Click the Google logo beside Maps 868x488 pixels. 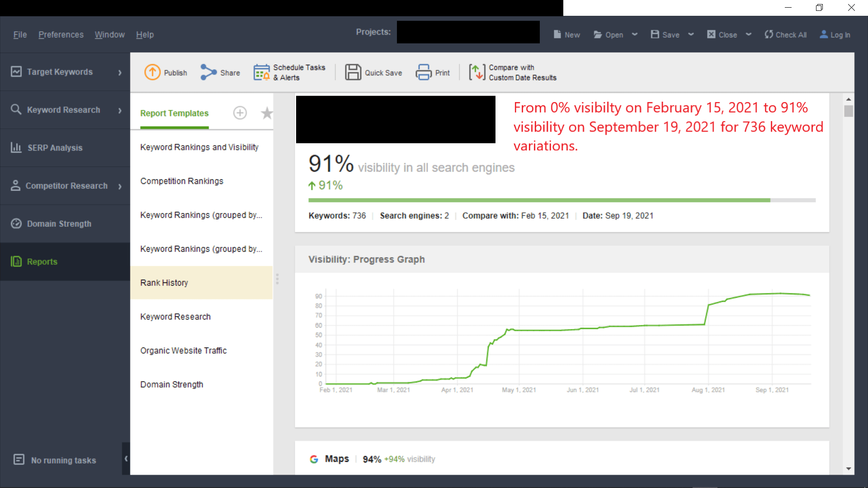click(x=314, y=459)
